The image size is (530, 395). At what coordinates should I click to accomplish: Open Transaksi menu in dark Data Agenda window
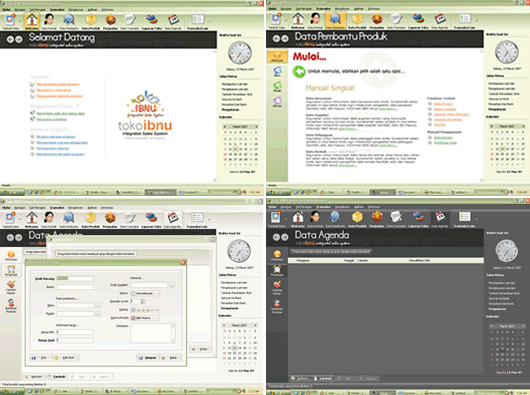pos(323,207)
